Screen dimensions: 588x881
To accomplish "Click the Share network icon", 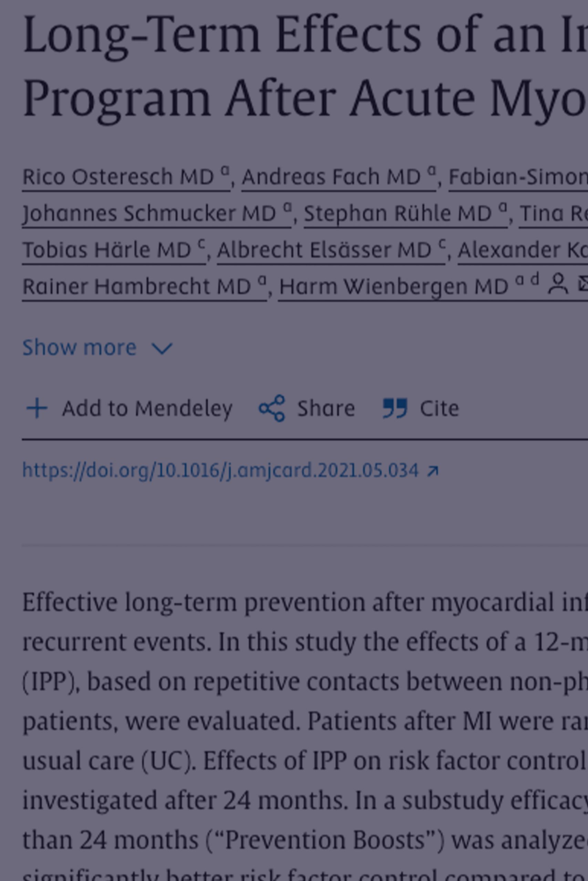I will click(272, 408).
